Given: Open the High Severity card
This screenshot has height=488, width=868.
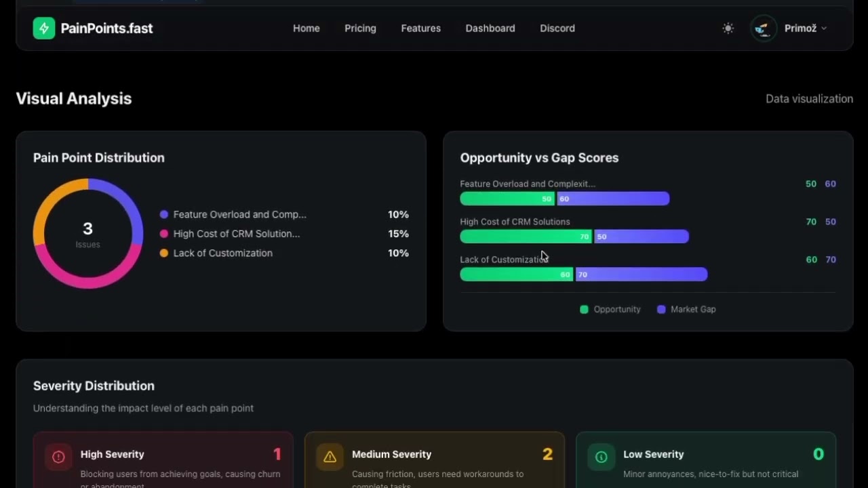Looking at the screenshot, I should coord(163,460).
